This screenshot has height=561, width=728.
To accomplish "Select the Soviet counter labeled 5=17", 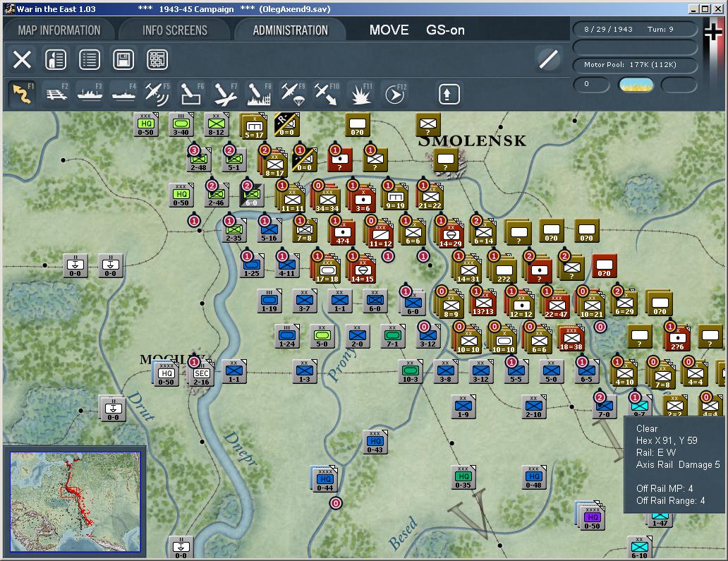I will 253,126.
